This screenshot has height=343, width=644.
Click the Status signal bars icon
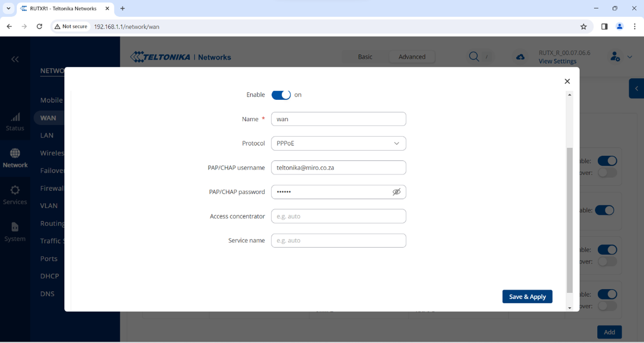pos(15,117)
